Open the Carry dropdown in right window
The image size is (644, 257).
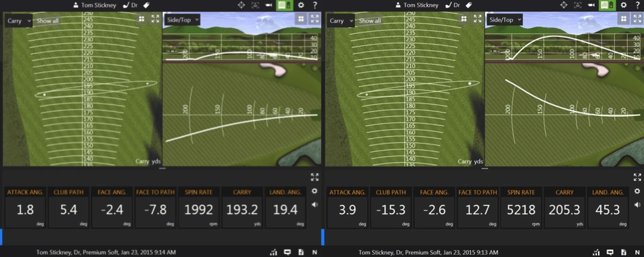(x=341, y=20)
